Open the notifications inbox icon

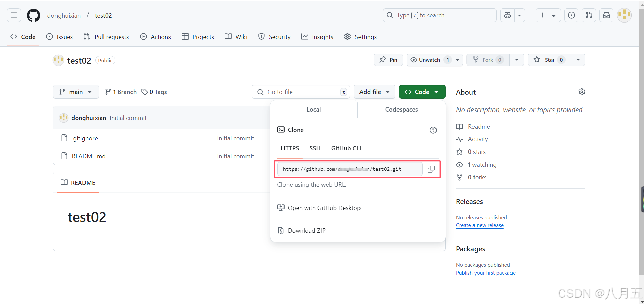tap(606, 15)
